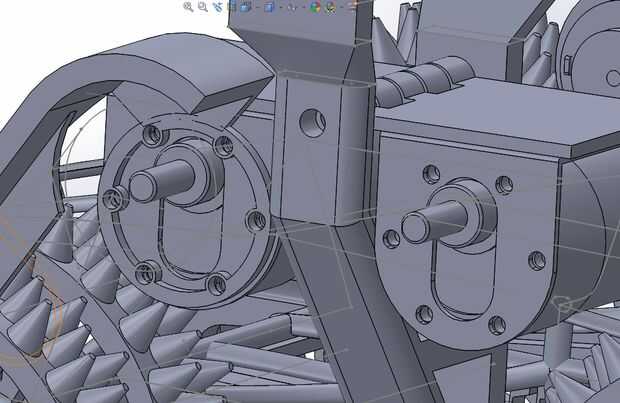
Task: Click the Zoom to Fit magnifier icon
Action: tap(188, 6)
